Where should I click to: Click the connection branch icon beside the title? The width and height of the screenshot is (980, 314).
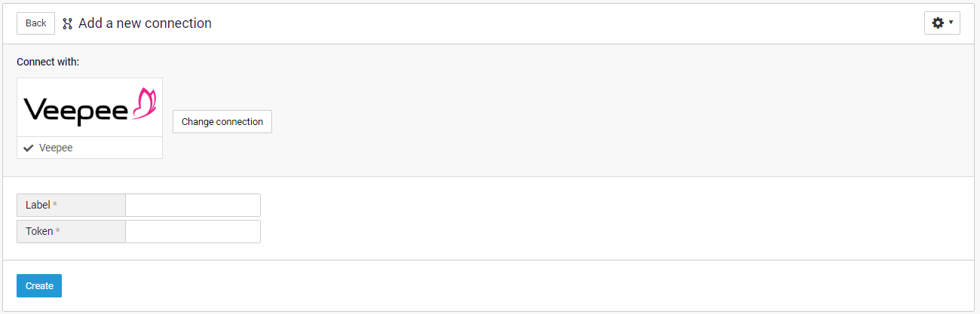pos(67,23)
